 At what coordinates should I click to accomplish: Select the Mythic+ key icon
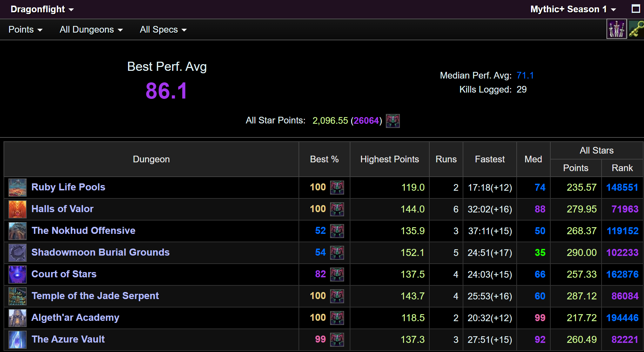pyautogui.click(x=637, y=29)
